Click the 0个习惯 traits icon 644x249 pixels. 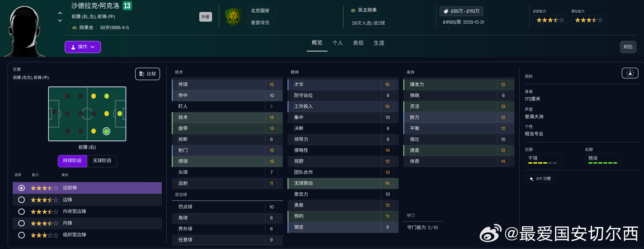tap(532, 179)
